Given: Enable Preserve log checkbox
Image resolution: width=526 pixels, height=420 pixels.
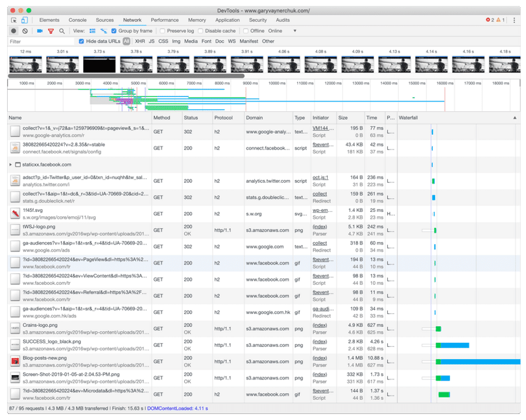Looking at the screenshot, I should tap(162, 31).
